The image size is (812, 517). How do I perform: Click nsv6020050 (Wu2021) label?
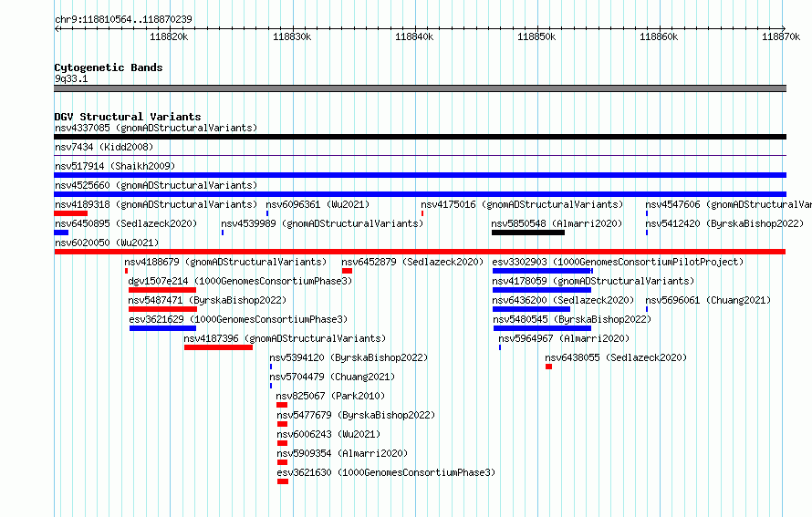point(107,243)
